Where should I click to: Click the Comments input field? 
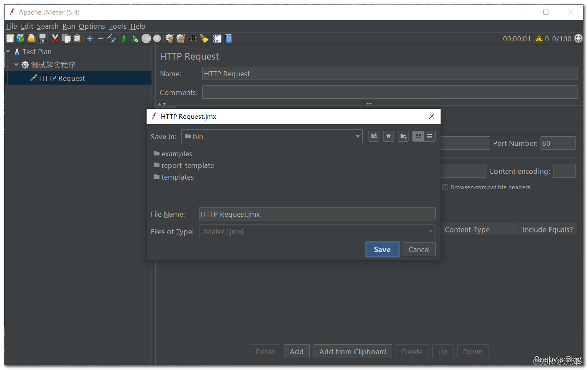(x=390, y=92)
